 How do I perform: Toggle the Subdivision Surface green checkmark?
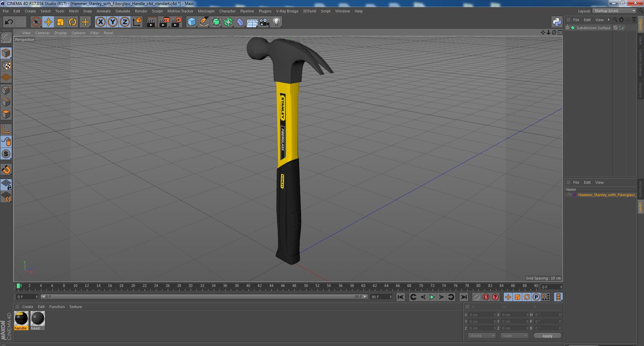click(623, 28)
